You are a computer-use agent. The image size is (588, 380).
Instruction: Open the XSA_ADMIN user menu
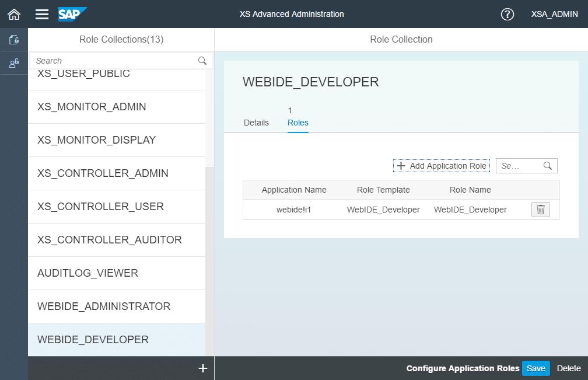tap(554, 14)
